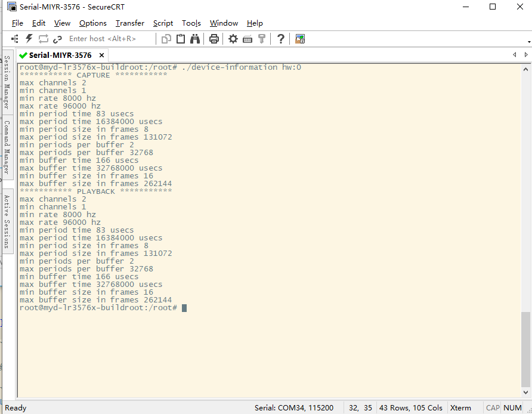Open the Session Manager toolbar icon
532x414 pixels.
click(x=15, y=39)
